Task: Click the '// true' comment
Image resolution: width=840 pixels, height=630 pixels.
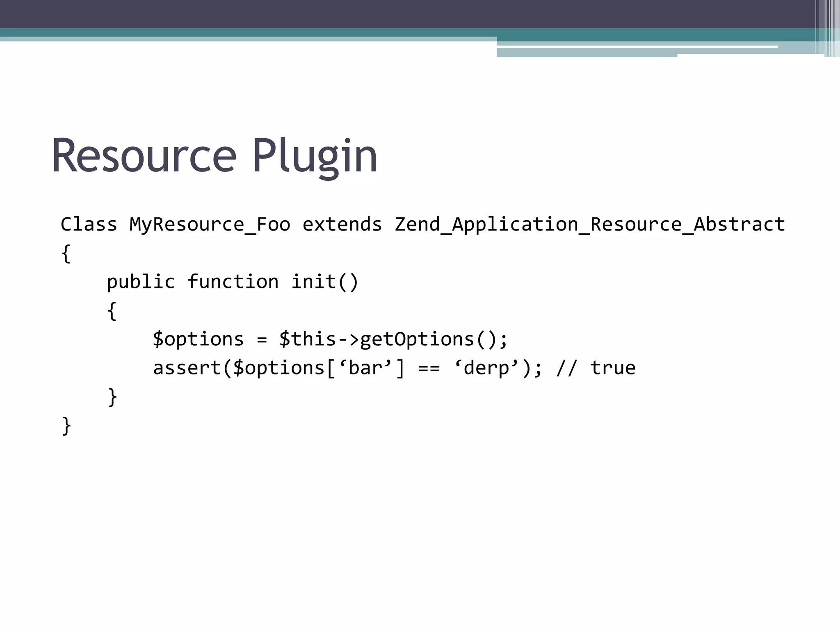Action: [596, 368]
